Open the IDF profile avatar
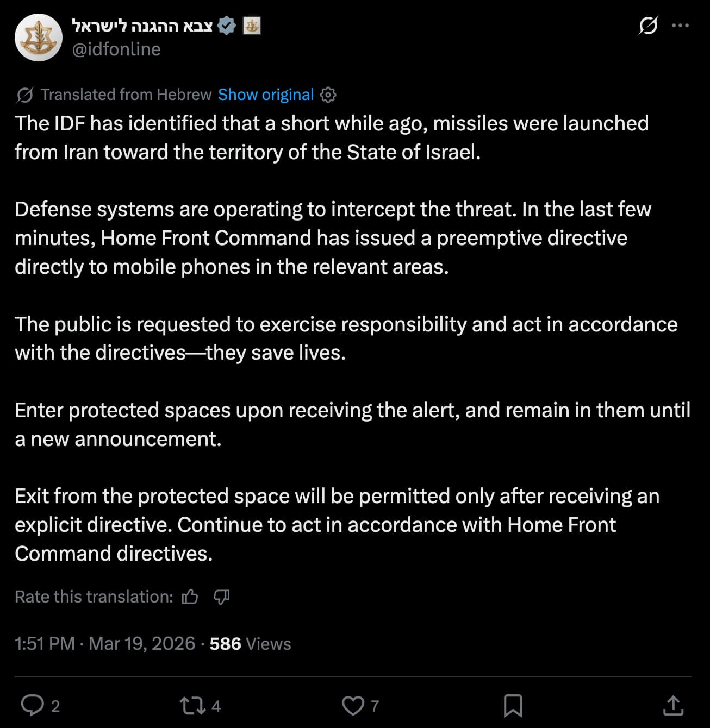This screenshot has width=710, height=728. pos(38,37)
